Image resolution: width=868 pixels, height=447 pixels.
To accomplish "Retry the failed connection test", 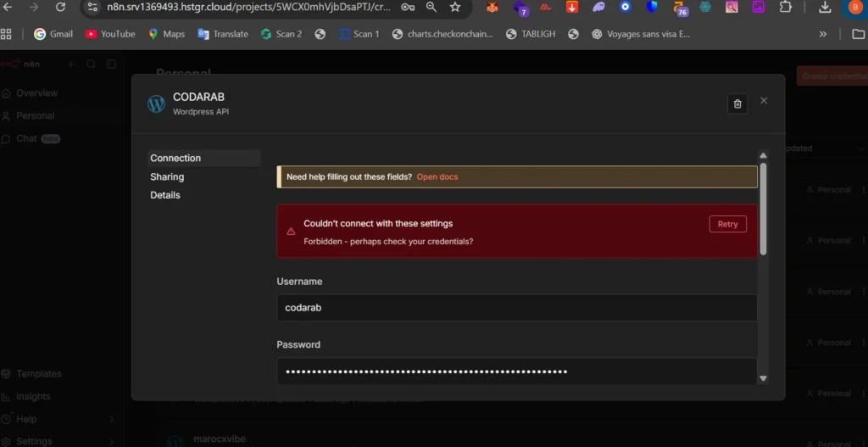I will pos(727,224).
